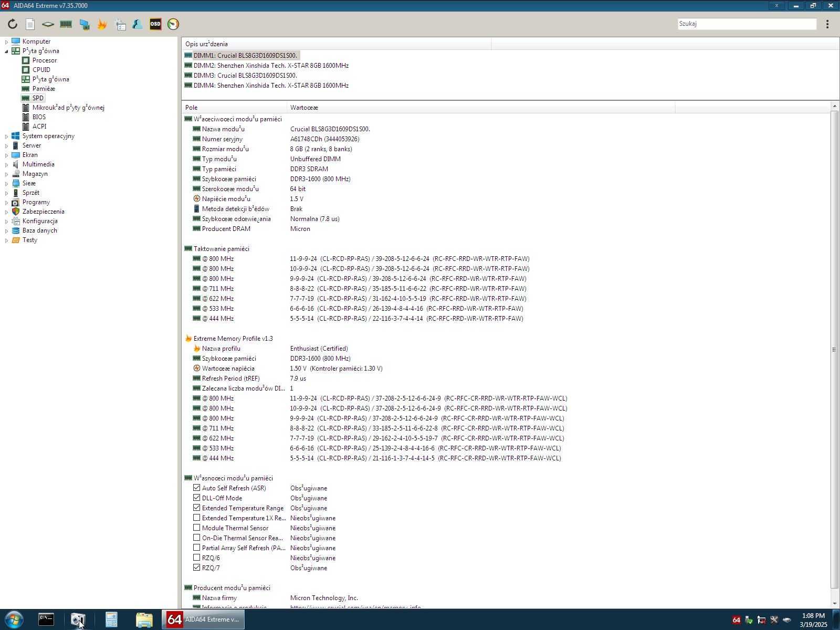Click the details pane vertical scrollbar
The height and width of the screenshot is (630, 840).
(834, 350)
